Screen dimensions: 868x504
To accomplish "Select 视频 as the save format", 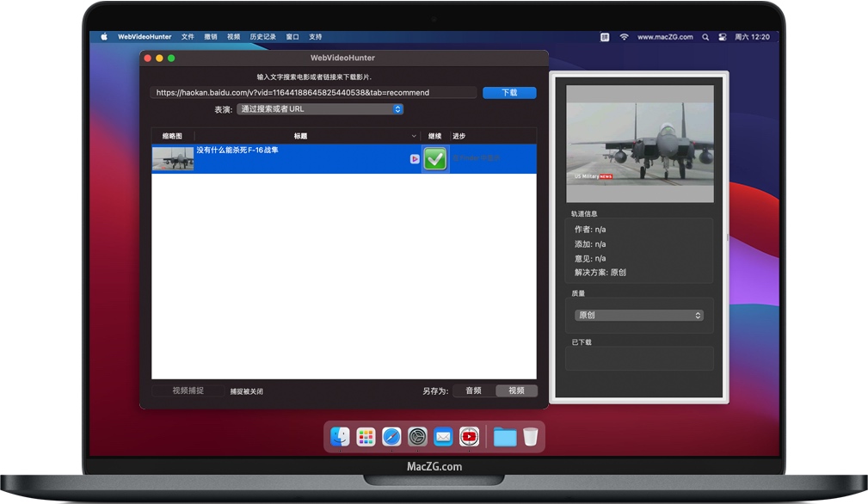I will pyautogui.click(x=515, y=390).
